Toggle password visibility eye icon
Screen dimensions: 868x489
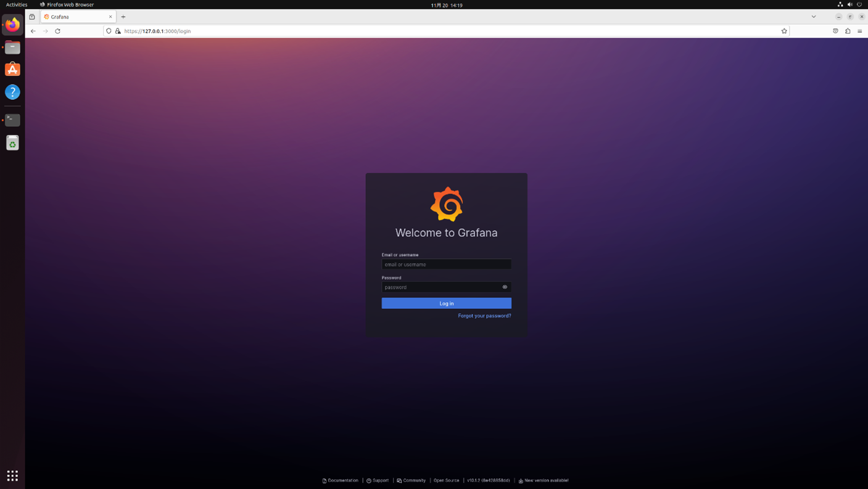tap(505, 287)
